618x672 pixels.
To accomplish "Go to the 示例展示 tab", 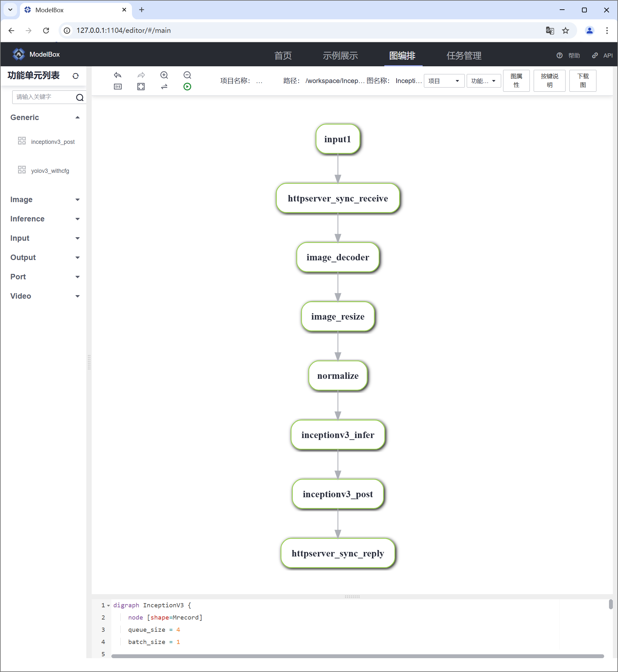I will click(340, 55).
